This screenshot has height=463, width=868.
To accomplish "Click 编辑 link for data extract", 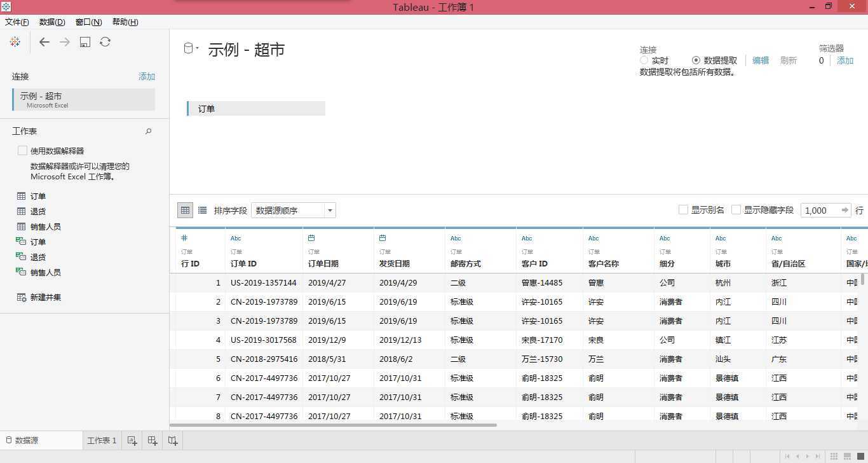I will tap(761, 60).
